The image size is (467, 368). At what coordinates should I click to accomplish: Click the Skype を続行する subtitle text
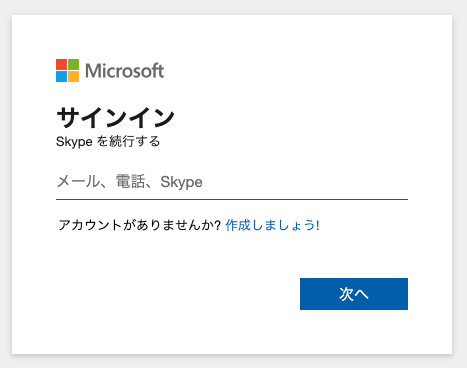pos(108,141)
